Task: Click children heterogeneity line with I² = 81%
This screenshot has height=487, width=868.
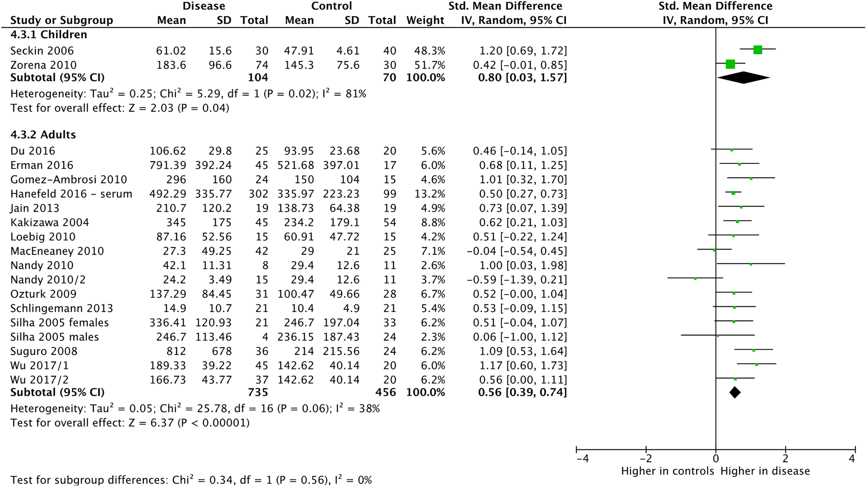Action: [x=188, y=93]
